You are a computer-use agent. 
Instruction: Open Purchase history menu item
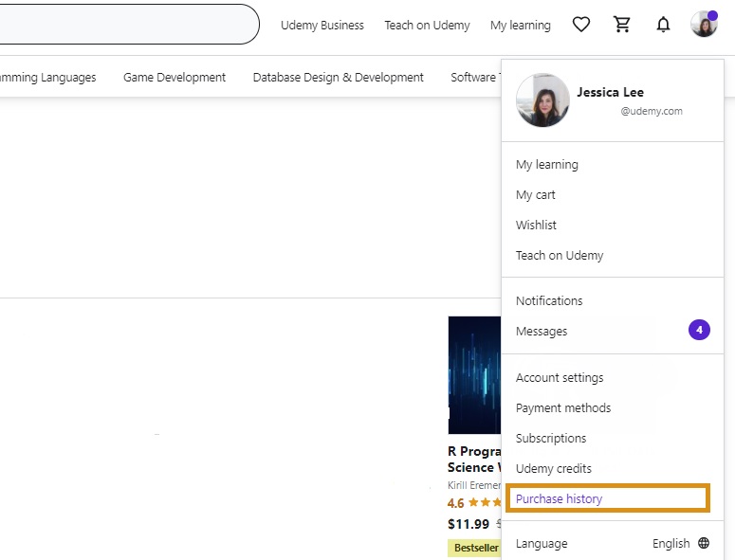coord(560,499)
